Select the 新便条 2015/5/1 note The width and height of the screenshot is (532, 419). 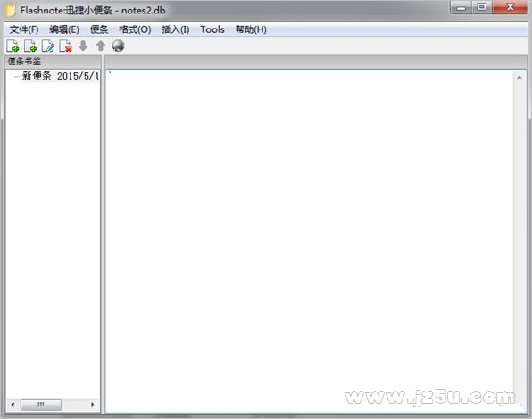pos(61,76)
